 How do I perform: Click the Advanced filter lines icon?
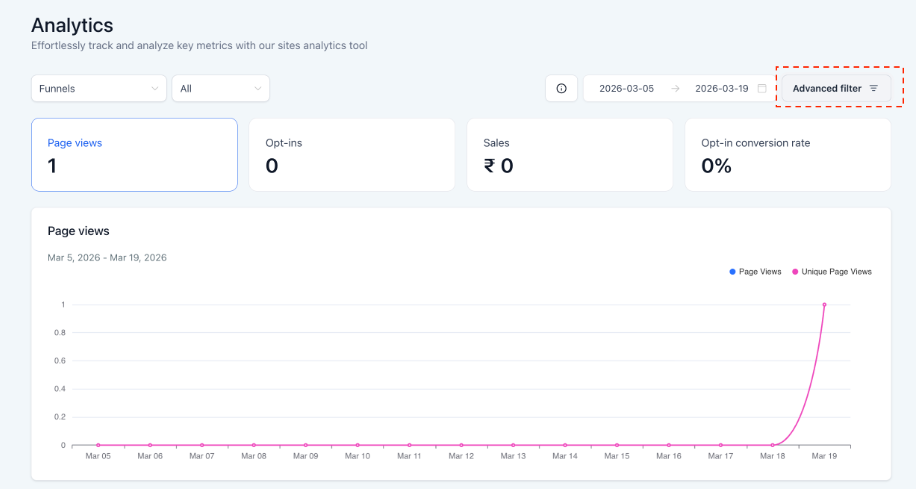point(873,88)
